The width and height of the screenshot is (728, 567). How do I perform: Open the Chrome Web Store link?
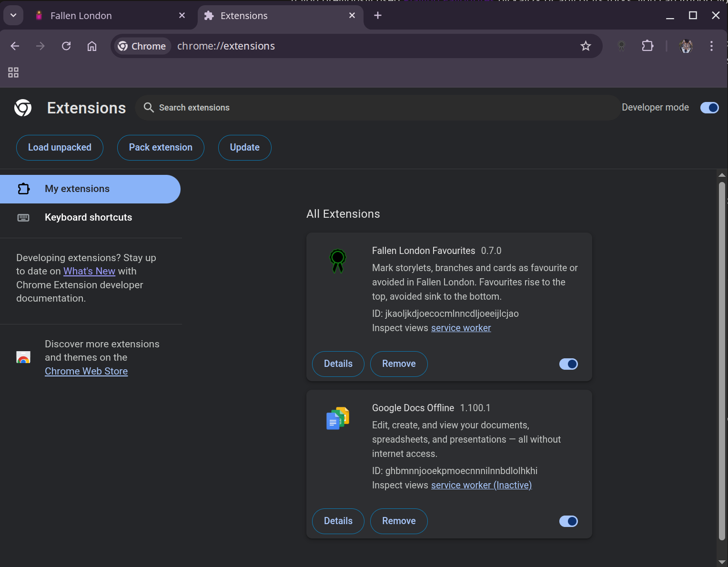(x=86, y=371)
